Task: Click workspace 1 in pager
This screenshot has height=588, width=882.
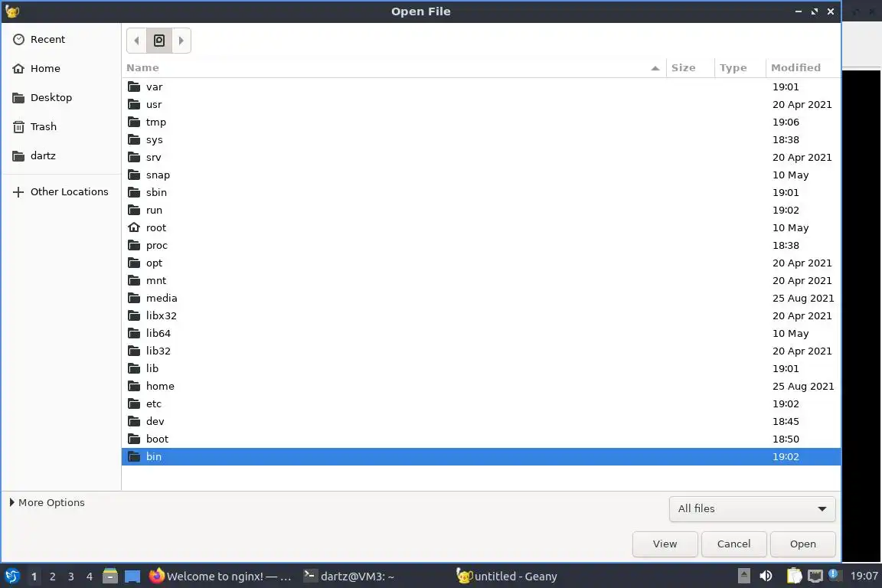Action: pyautogui.click(x=34, y=577)
